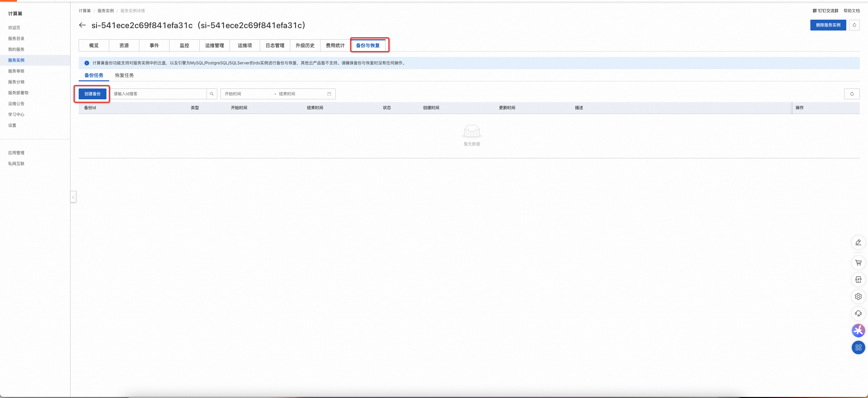
Task: Open the shopping cart floating icon
Action: click(x=858, y=263)
